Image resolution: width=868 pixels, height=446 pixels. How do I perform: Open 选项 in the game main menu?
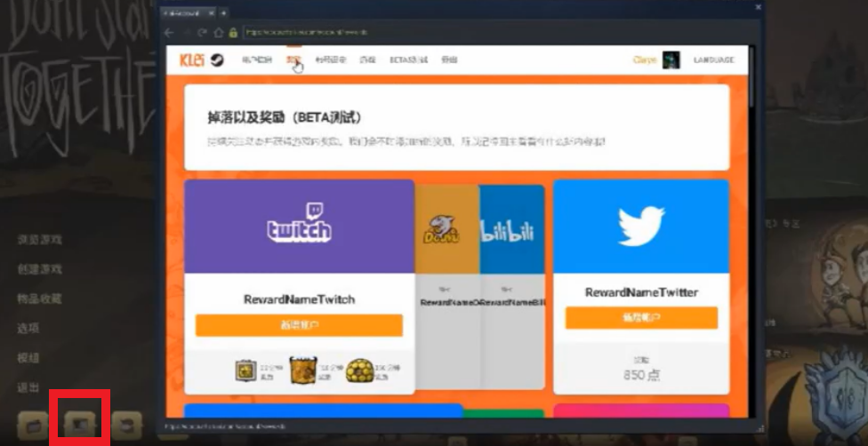coord(28,328)
